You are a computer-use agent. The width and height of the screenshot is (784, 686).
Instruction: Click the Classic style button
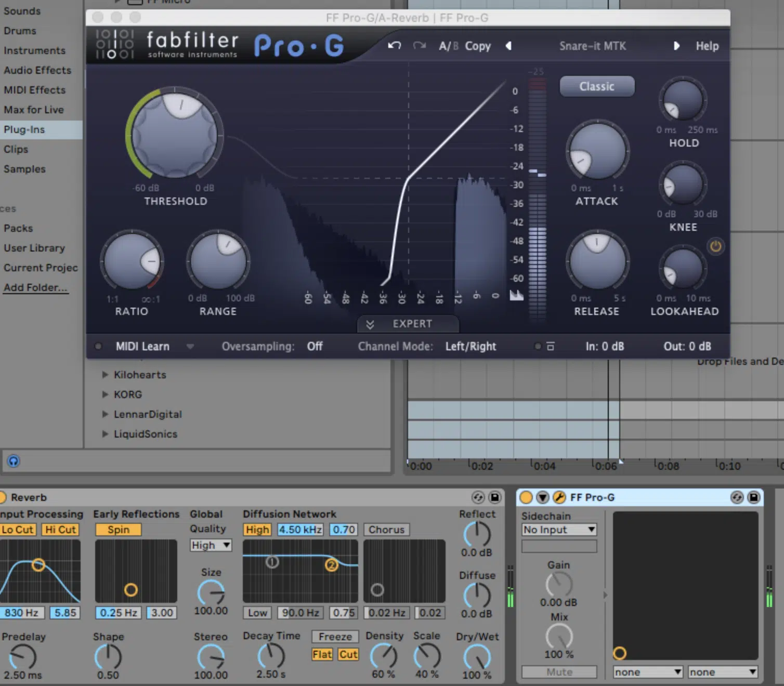tap(597, 86)
